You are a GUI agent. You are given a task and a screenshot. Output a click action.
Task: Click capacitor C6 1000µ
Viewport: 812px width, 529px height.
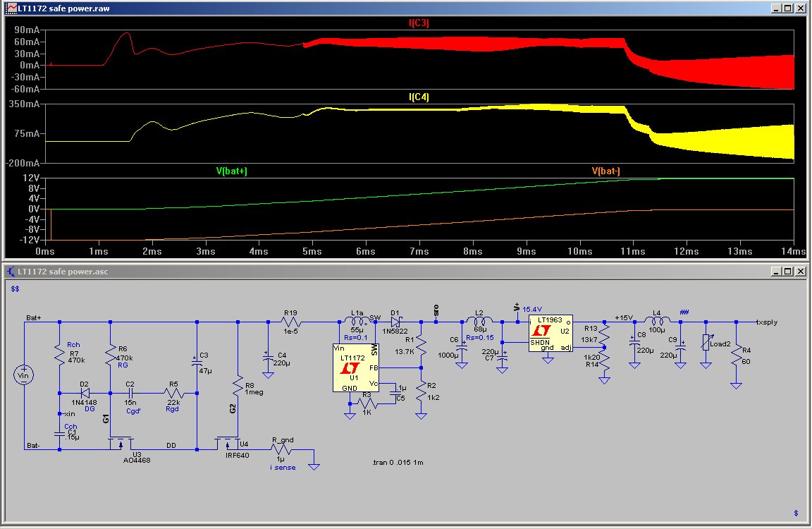pos(462,348)
